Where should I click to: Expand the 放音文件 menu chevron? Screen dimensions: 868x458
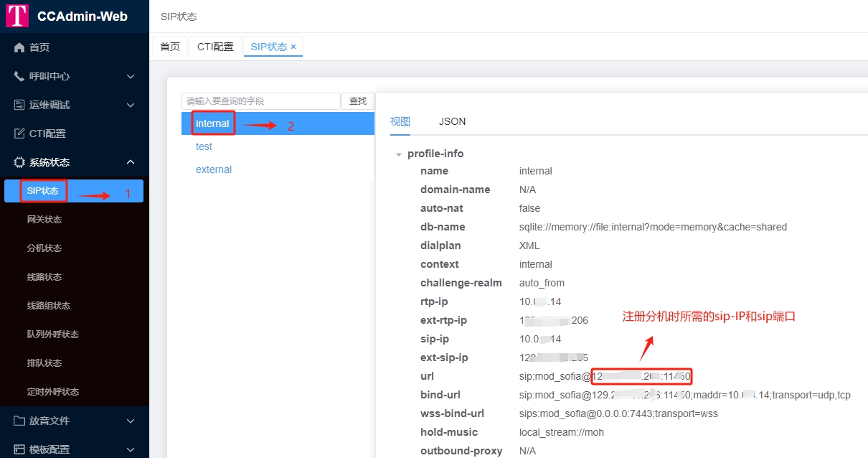[x=131, y=421]
